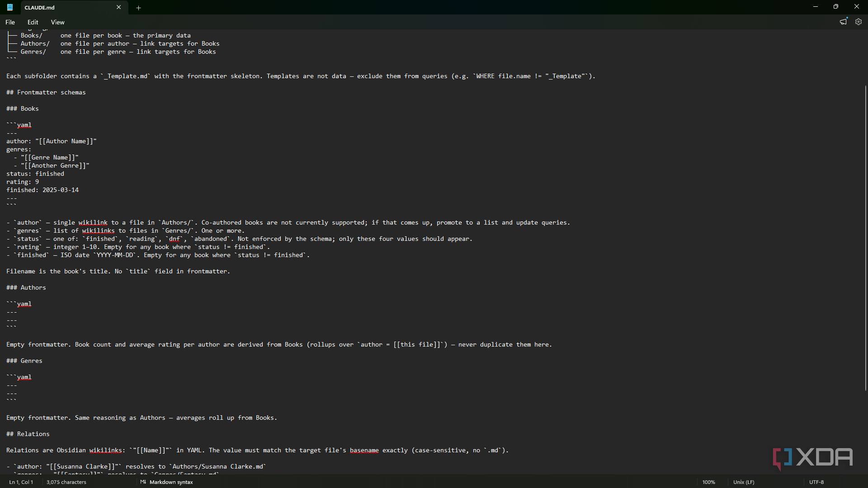This screenshot has width=868, height=488.
Task: Click the Markdown syntax status indicator
Action: [171, 482]
